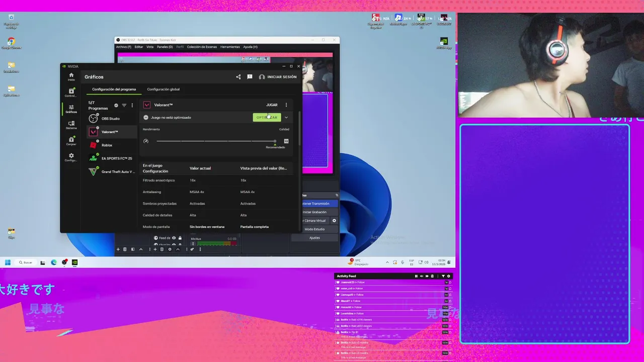This screenshot has width=644, height=362.
Task: Move up scene arrow in OBS scenes toolbar
Action: (141, 249)
